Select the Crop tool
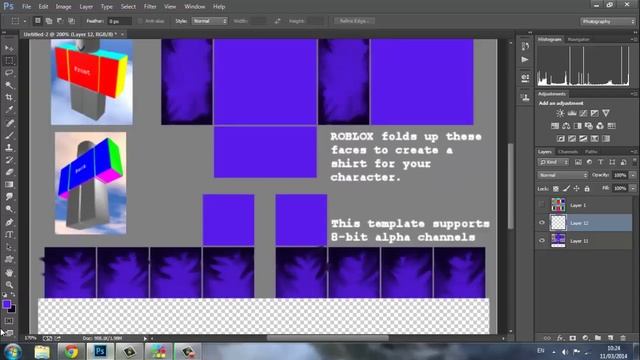The image size is (640, 360). 9,98
